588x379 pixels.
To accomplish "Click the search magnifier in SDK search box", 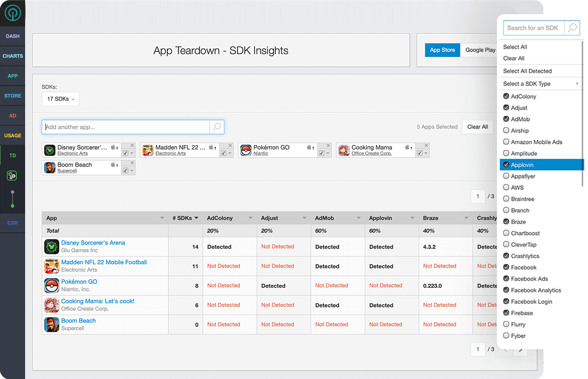I will tap(572, 28).
